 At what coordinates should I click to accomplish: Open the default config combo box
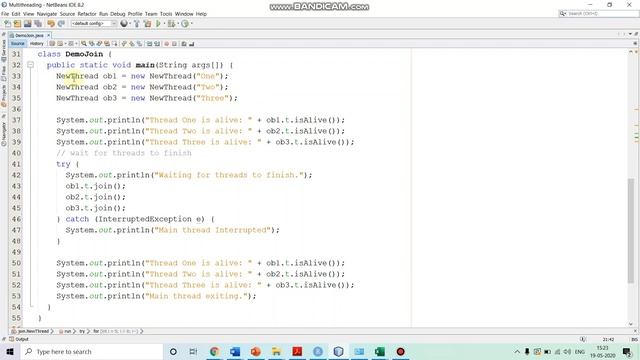[x=94, y=24]
